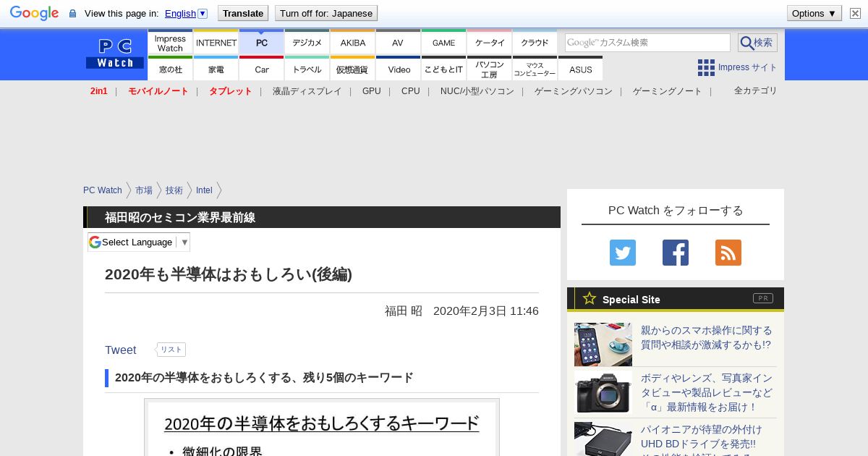Image resolution: width=868 pixels, height=456 pixels.
Task: Open 親からのスマホ操作 article link
Action: pyautogui.click(x=706, y=338)
